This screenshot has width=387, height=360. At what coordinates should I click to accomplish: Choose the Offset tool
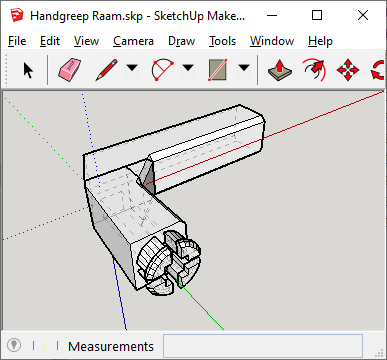point(315,70)
